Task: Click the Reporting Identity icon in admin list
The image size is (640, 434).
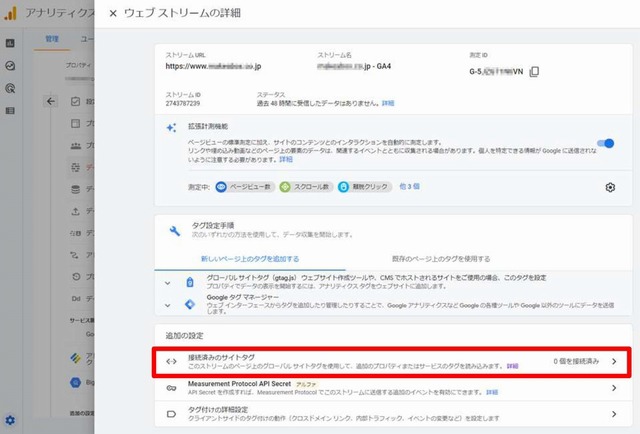Action: point(76,233)
